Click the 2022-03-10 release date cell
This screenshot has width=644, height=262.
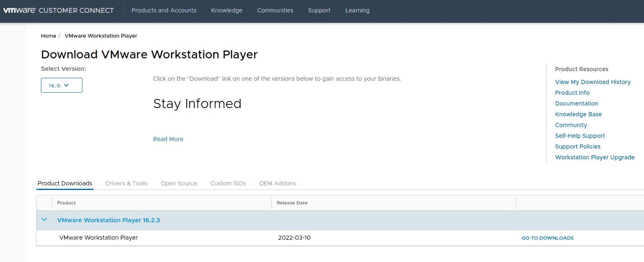[294, 238]
